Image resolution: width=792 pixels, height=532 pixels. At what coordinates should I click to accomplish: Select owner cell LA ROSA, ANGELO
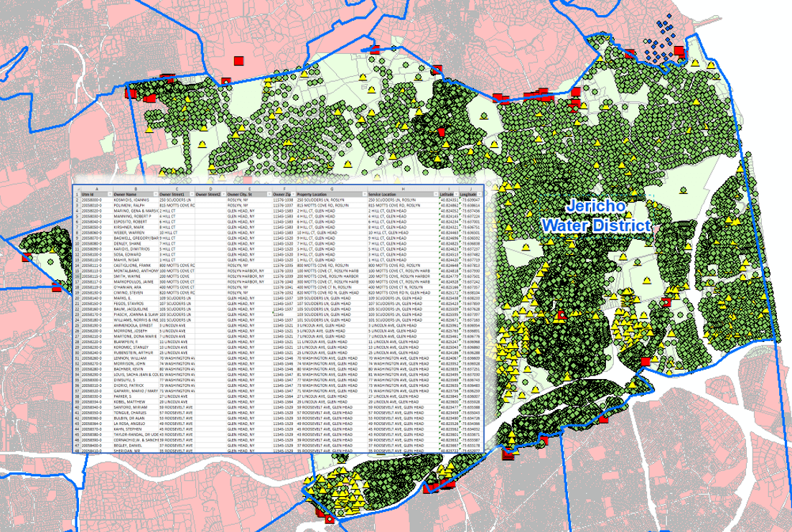point(136,424)
